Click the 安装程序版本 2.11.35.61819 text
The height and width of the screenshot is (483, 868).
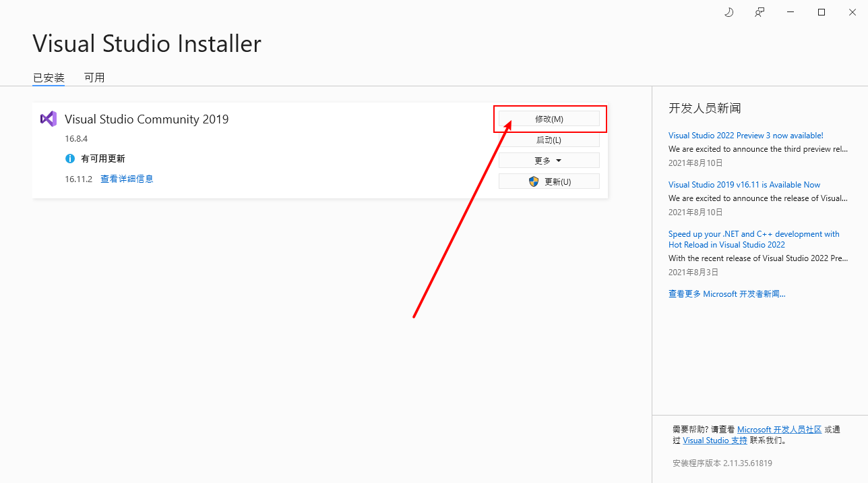point(722,463)
